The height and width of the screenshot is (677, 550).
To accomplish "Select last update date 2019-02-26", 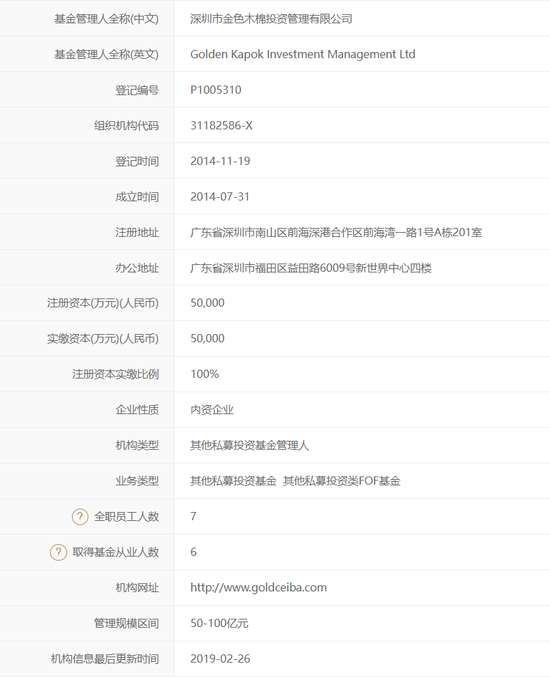I will tap(220, 658).
